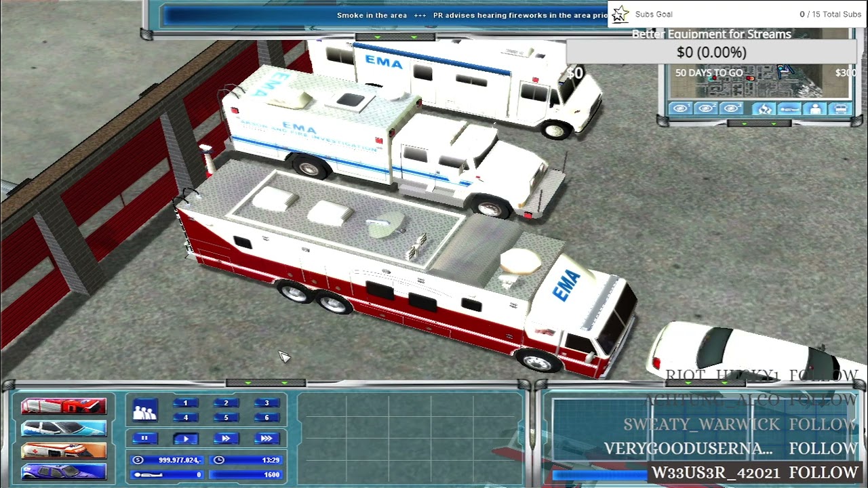Click the '$0 (0.00%)' donation progress bar
This screenshot has width=868, height=488.
click(711, 52)
